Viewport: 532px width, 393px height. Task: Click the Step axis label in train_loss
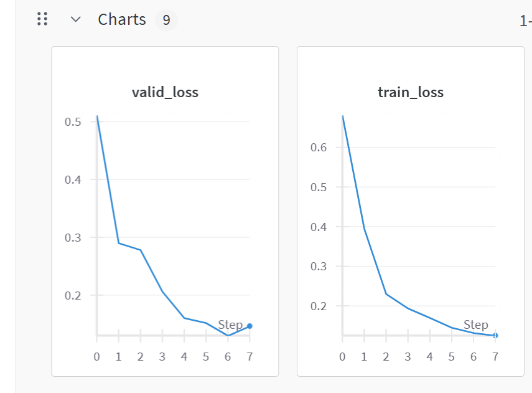[x=476, y=324]
